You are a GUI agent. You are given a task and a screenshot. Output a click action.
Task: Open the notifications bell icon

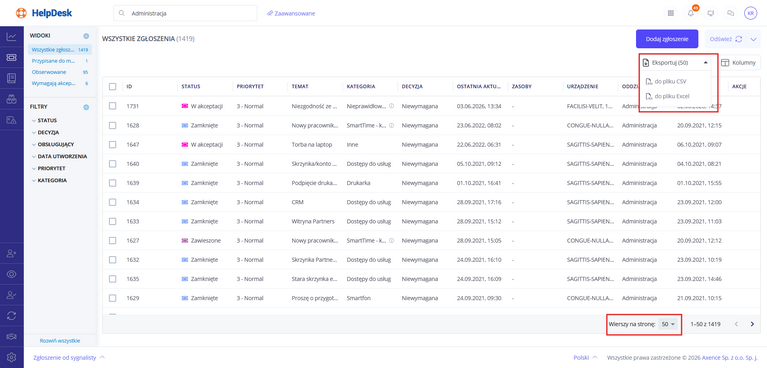pos(691,13)
